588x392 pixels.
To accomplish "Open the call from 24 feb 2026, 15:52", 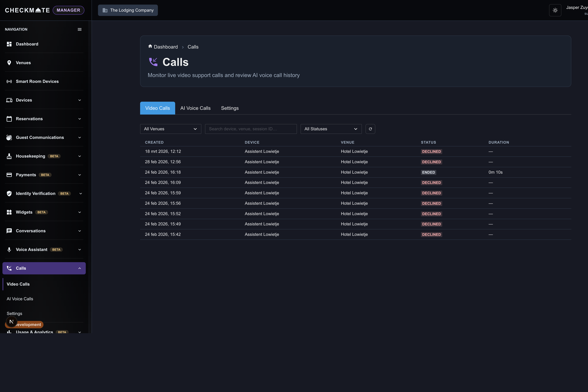I will point(356,214).
